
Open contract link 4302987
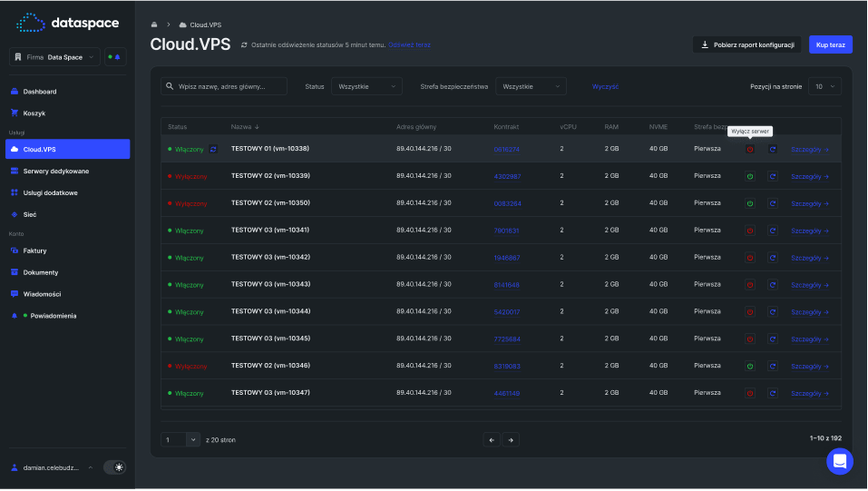pos(507,177)
